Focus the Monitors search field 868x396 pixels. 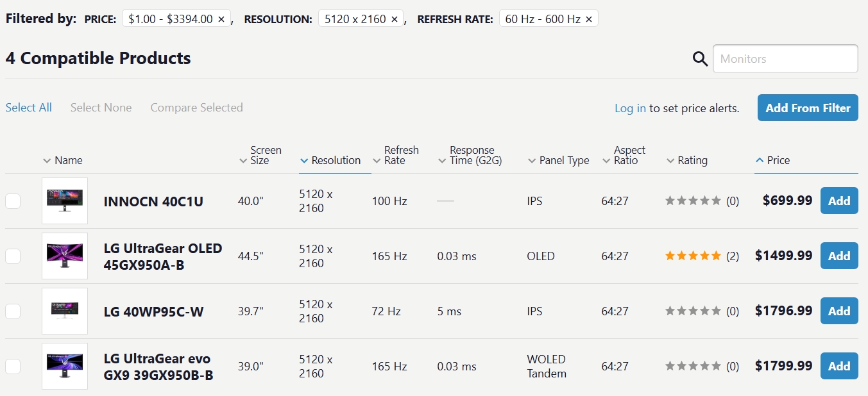tap(785, 59)
